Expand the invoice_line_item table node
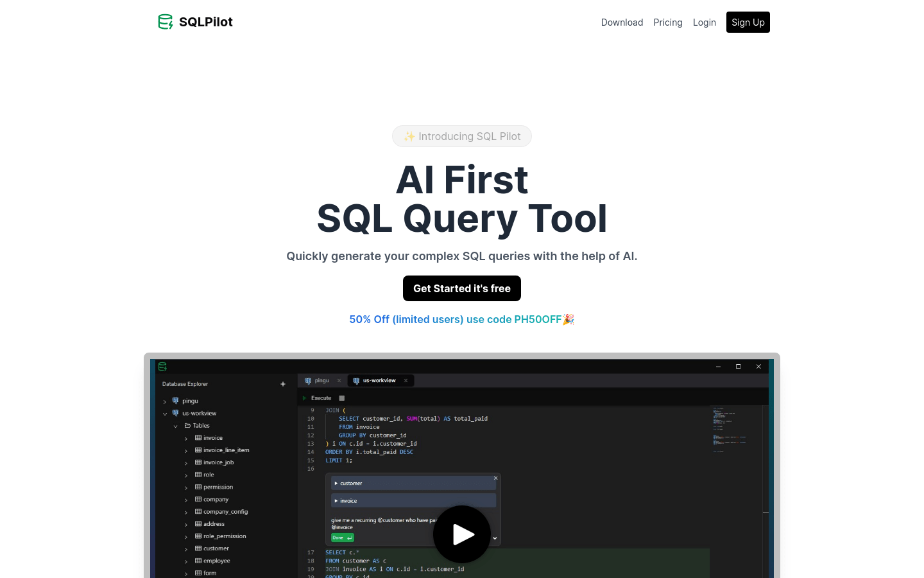Image resolution: width=924 pixels, height=578 pixels. click(x=186, y=451)
